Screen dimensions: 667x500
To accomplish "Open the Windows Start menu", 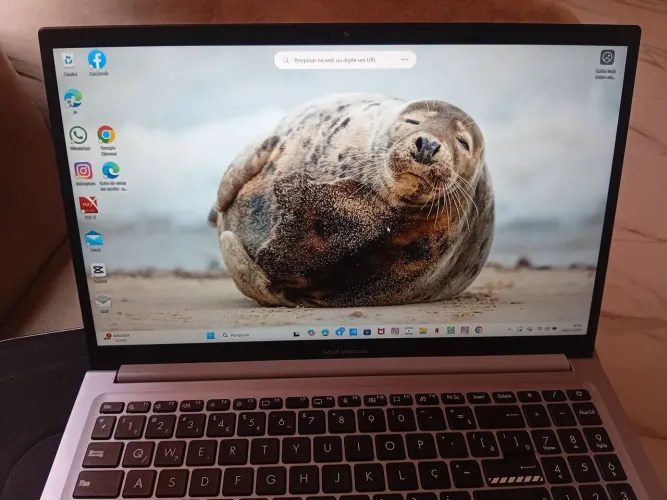I will coord(211,335).
